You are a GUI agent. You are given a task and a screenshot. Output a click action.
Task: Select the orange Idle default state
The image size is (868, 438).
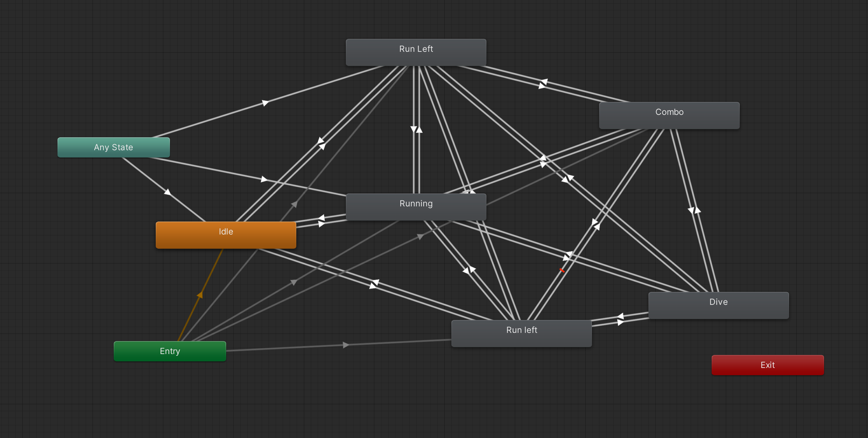click(x=225, y=234)
